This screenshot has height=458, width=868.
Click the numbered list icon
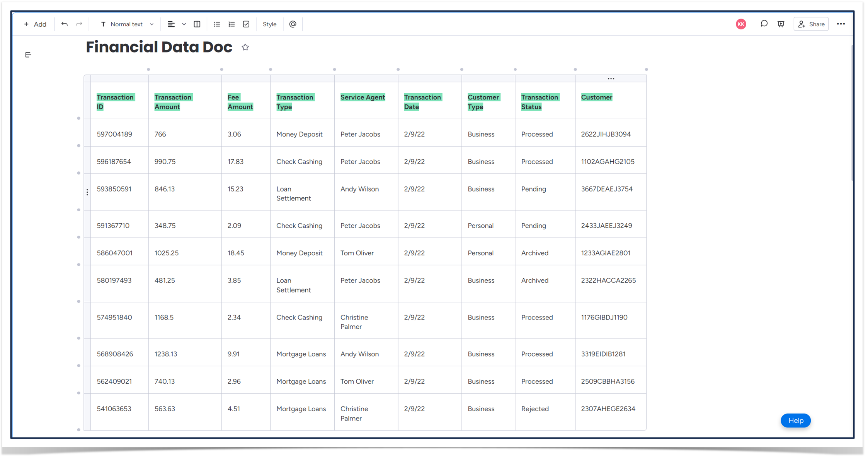[231, 24]
